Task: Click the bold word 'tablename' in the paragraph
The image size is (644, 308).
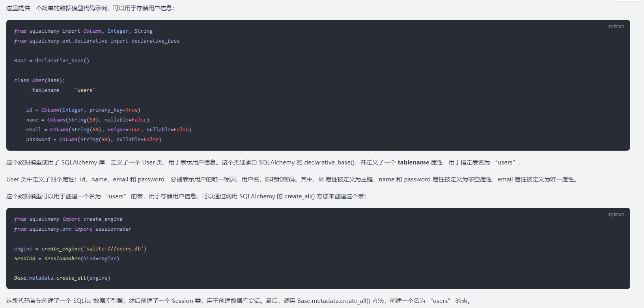Action: (x=413, y=162)
